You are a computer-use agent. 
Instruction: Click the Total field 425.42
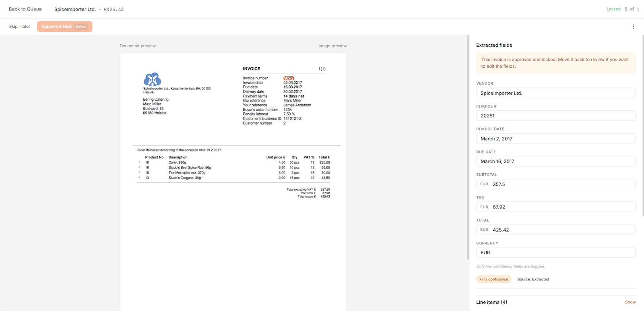[556, 230]
